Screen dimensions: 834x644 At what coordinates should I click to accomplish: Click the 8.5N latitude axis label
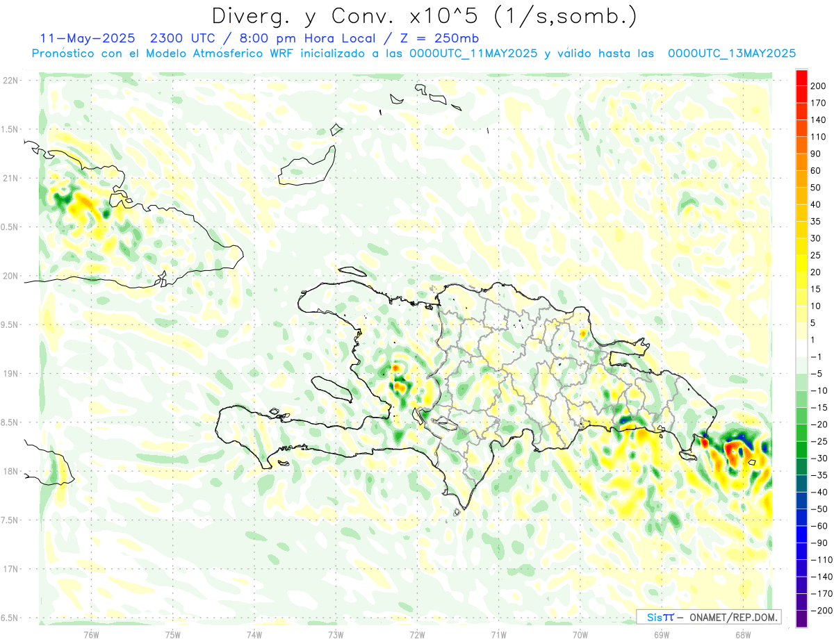click(x=10, y=422)
